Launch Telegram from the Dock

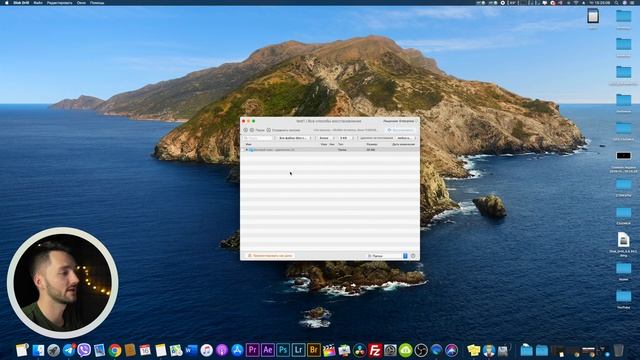click(69, 350)
